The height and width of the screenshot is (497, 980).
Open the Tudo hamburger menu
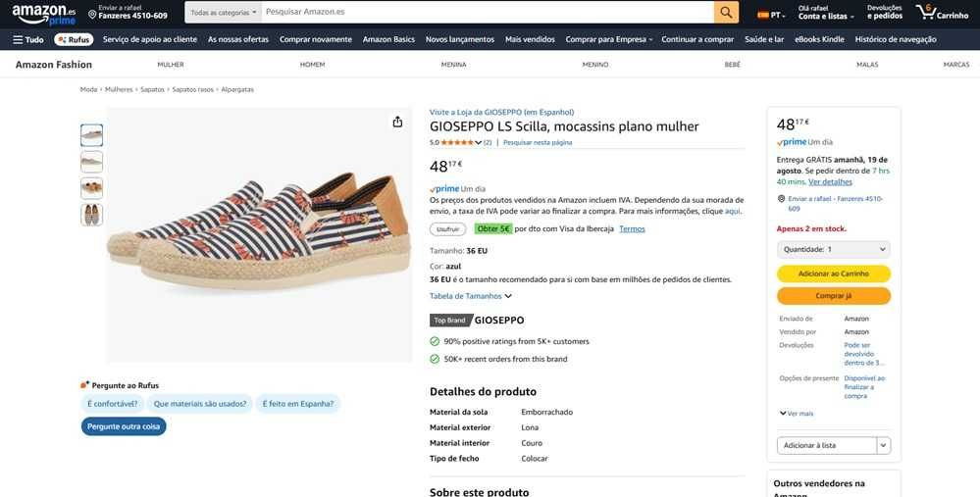[x=28, y=39]
